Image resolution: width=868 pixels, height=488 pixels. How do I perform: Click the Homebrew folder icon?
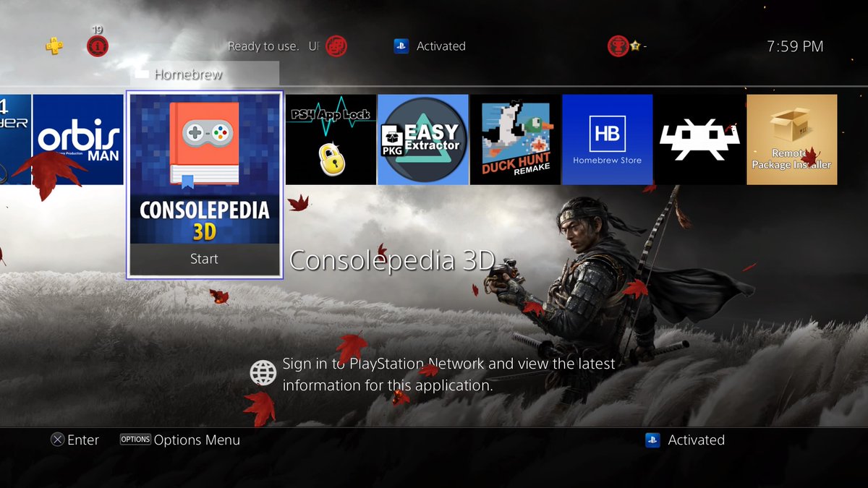[x=142, y=74]
